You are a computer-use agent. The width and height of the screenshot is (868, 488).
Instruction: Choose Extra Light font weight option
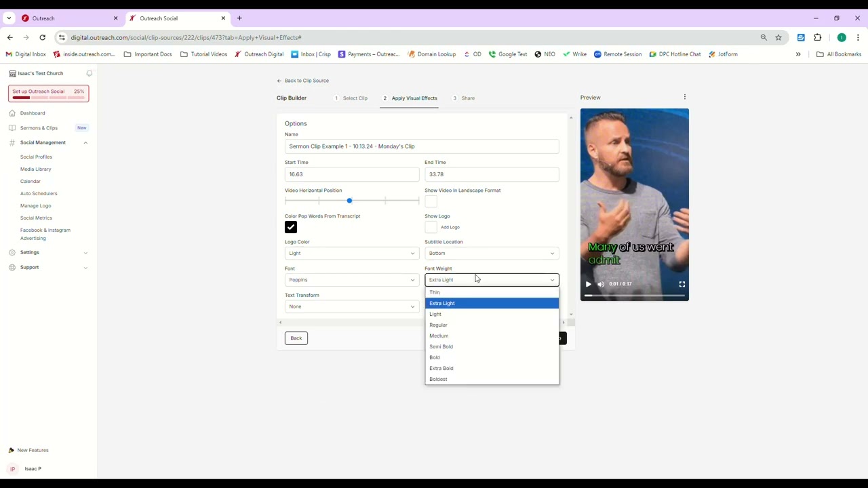click(x=492, y=303)
